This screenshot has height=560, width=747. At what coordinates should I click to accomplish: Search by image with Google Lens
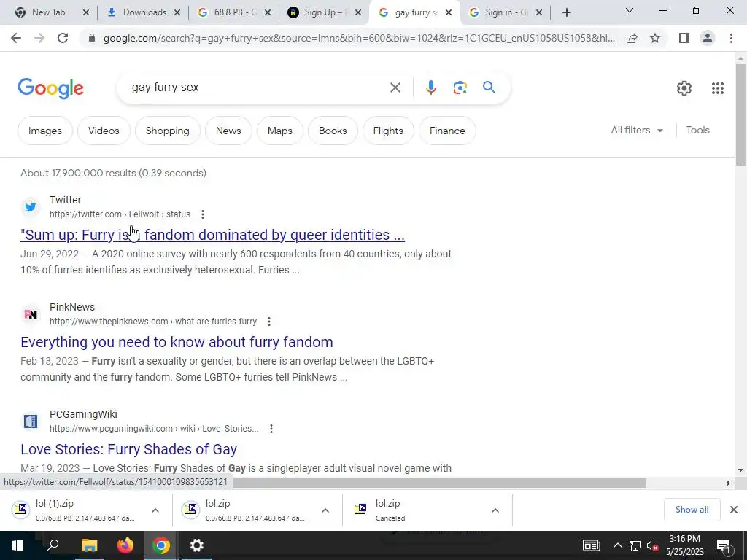coord(460,87)
